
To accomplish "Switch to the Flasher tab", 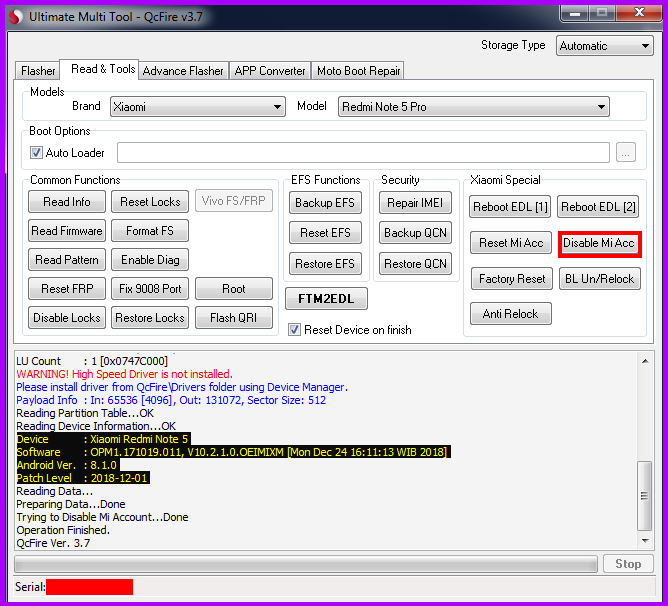I will coord(38,71).
